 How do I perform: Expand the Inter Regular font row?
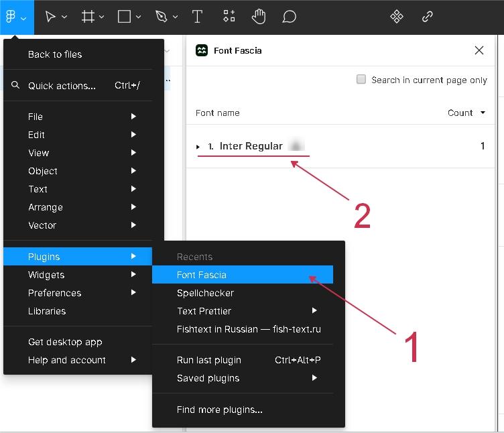(x=198, y=147)
